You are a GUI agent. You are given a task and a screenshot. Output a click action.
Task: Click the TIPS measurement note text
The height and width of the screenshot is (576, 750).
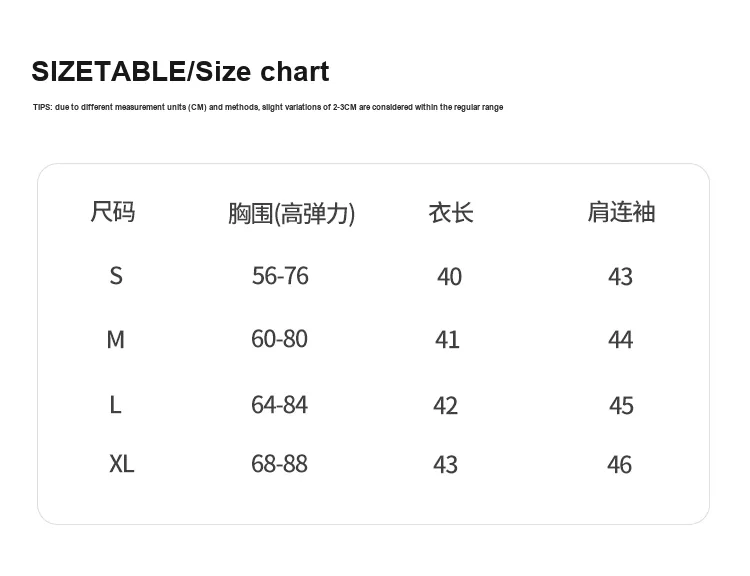[x=267, y=107]
